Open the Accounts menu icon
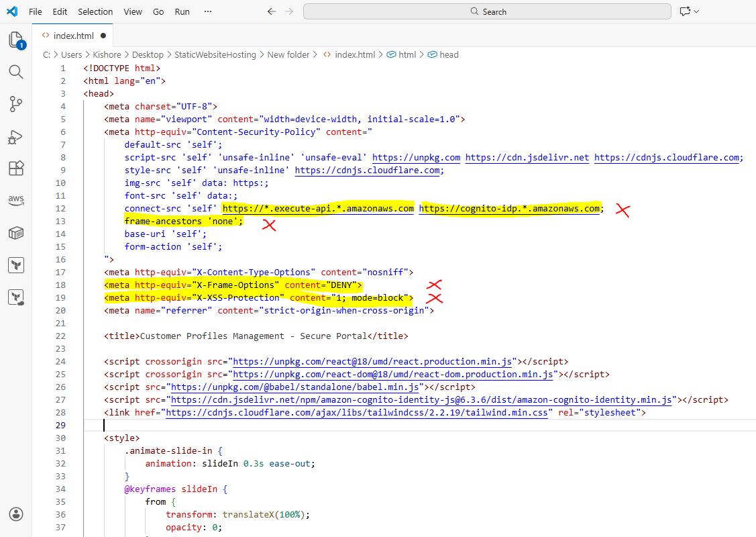The width and height of the screenshot is (756, 537). 16,514
